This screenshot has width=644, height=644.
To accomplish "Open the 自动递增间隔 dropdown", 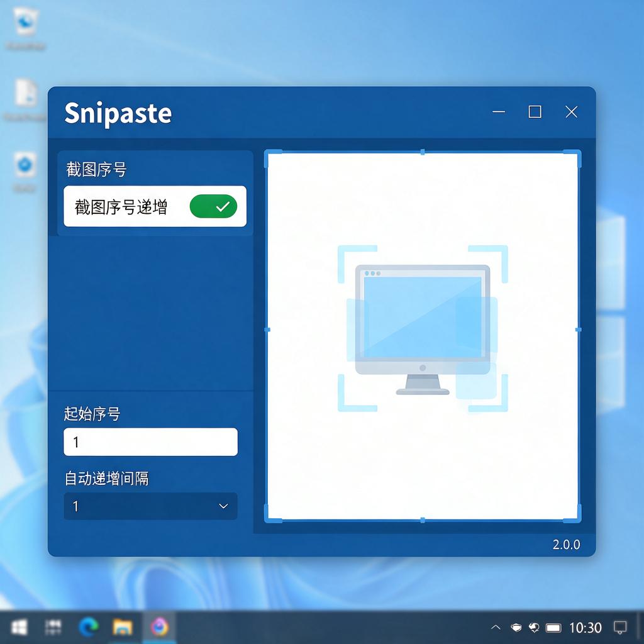I will tap(150, 506).
